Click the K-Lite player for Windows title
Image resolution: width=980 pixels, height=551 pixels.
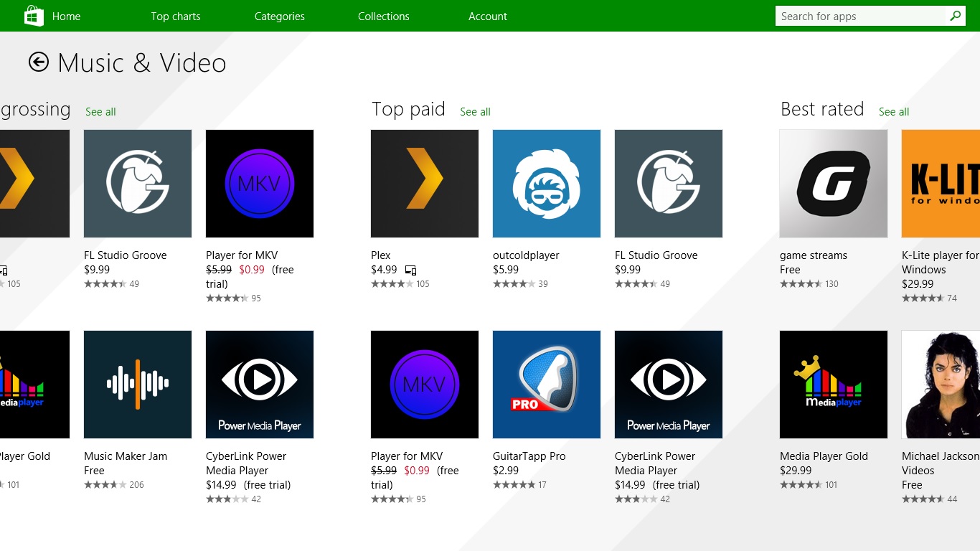(x=941, y=263)
